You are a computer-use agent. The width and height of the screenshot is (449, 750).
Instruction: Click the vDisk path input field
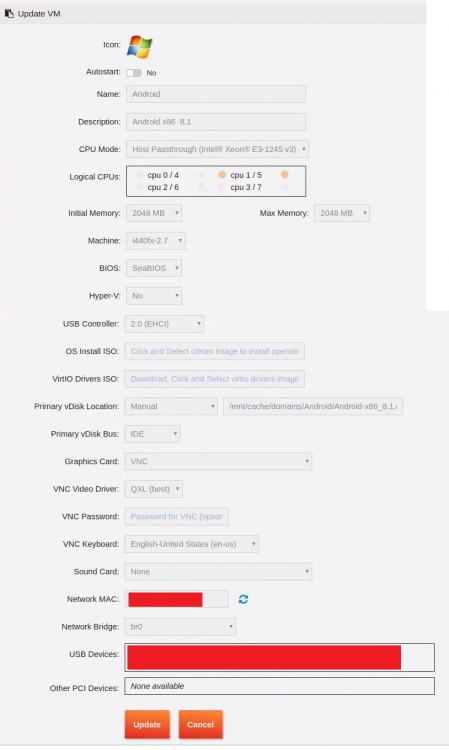pyautogui.click(x=313, y=406)
